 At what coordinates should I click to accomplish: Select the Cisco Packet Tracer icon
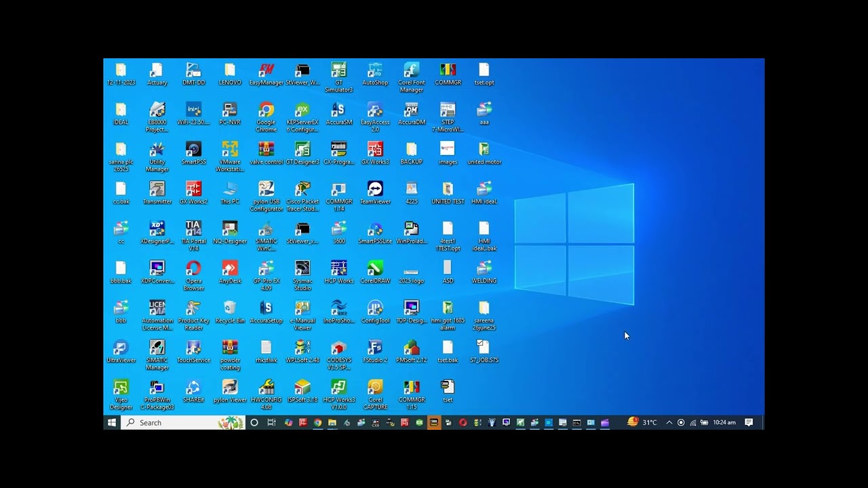(x=302, y=197)
